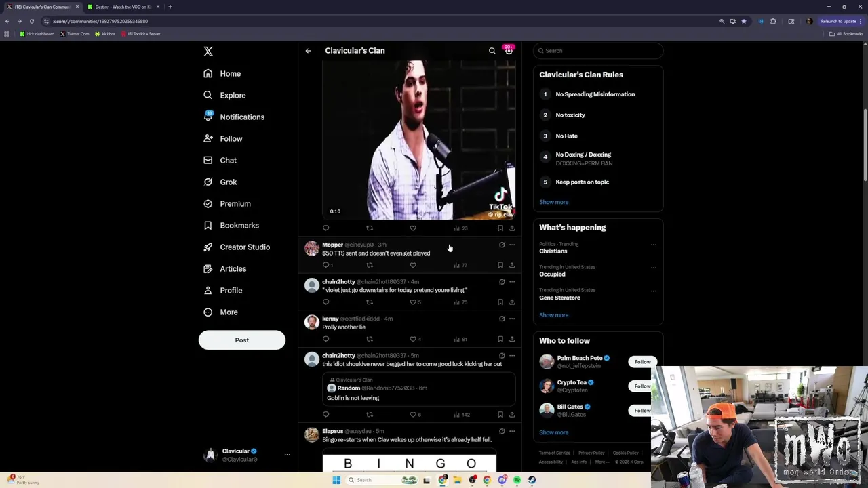The height and width of the screenshot is (488, 868).
Task: Open community members icon with 20+ badge
Action: pos(509,50)
